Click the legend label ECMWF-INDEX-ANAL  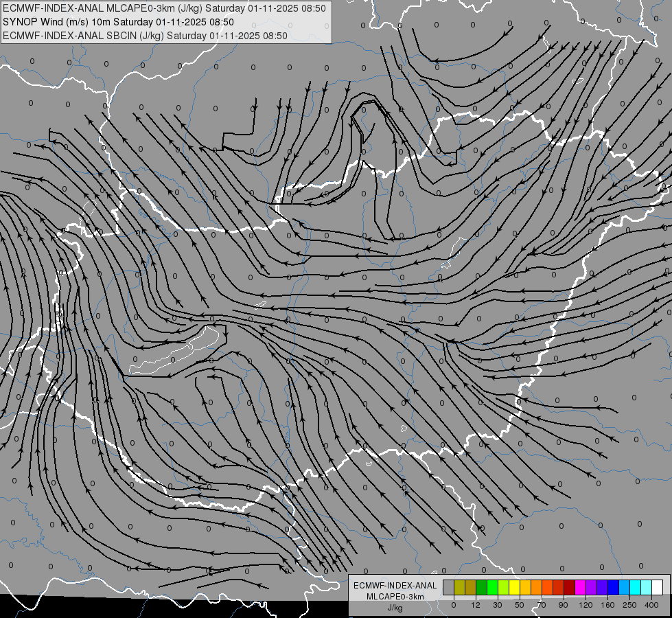click(395, 586)
